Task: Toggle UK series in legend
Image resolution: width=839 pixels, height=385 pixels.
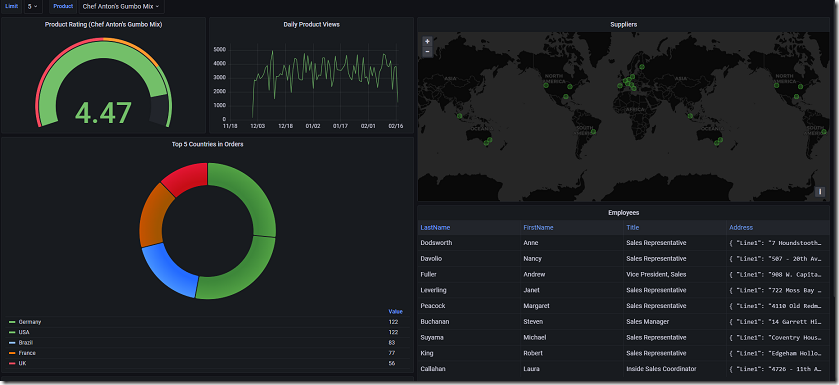Action: [x=22, y=364]
